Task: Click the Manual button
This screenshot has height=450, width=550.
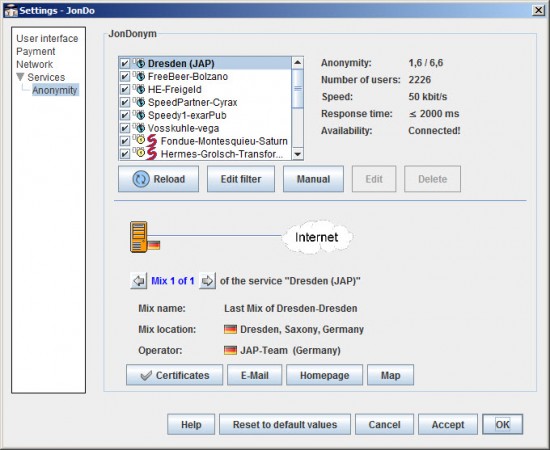Action: tap(314, 179)
